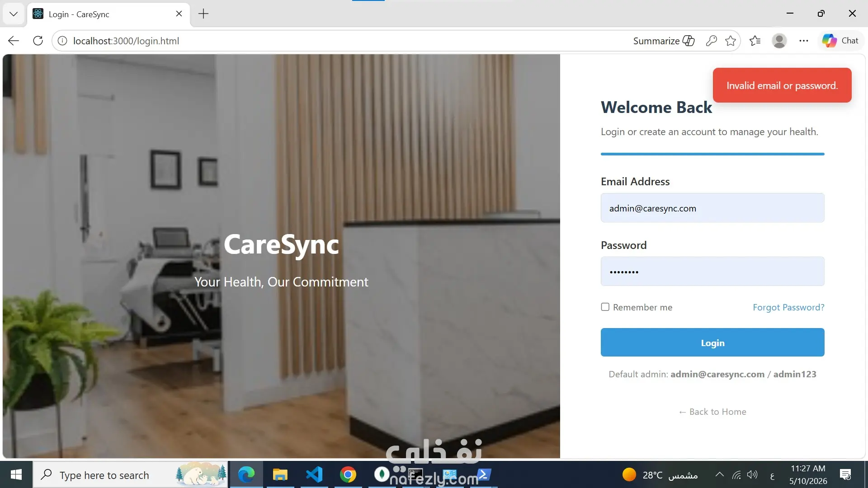This screenshot has height=488, width=868.
Task: Open the tab search dropdown arrow
Action: pos(14,14)
